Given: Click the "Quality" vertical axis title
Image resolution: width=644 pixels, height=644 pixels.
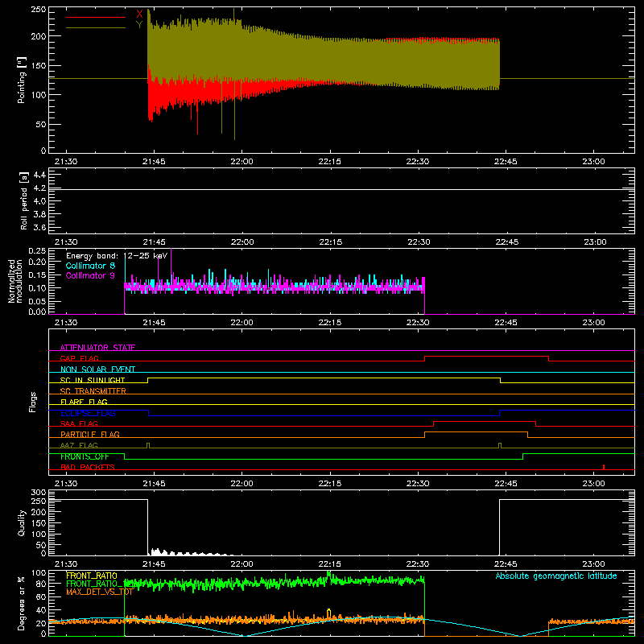Looking at the screenshot, I should [22, 522].
